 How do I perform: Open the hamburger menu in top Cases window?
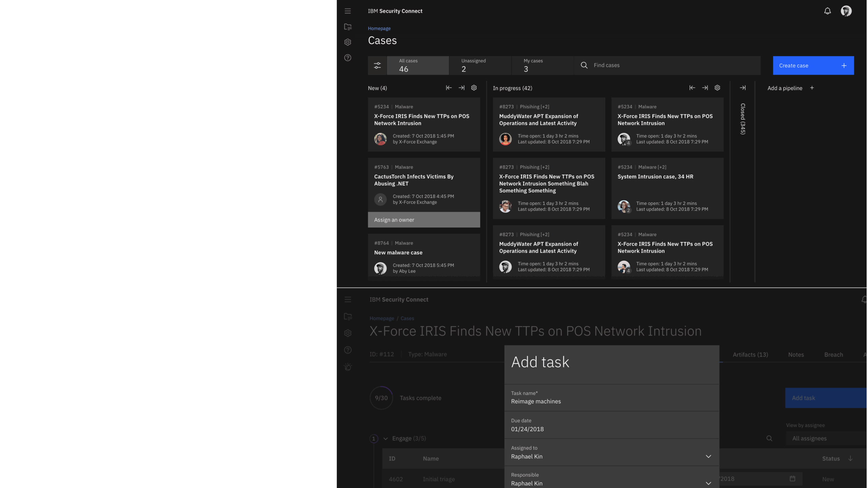pyautogui.click(x=348, y=11)
